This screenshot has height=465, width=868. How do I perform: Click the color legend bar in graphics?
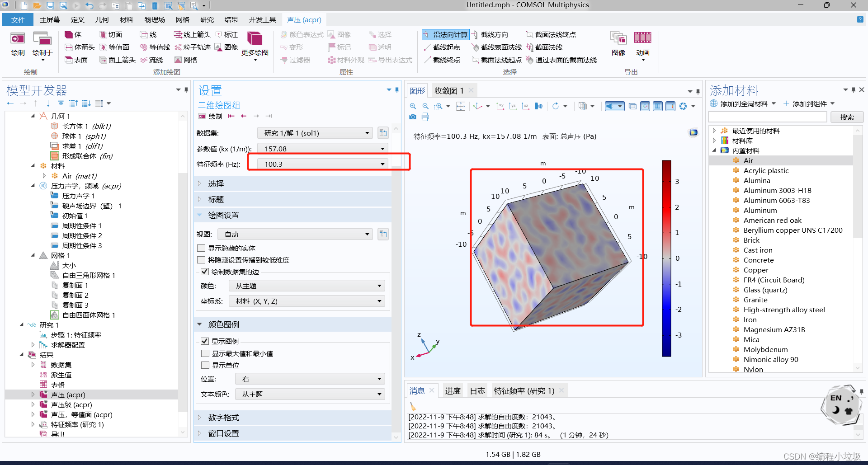666,258
